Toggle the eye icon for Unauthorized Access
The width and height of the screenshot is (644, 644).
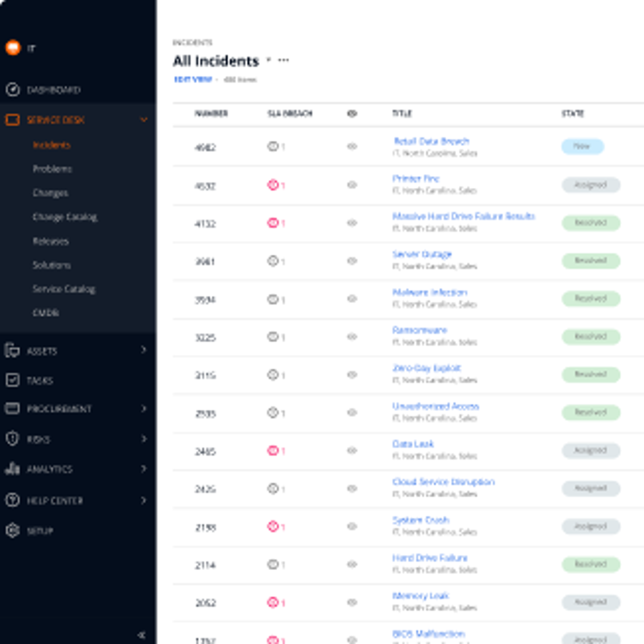pos(352,413)
